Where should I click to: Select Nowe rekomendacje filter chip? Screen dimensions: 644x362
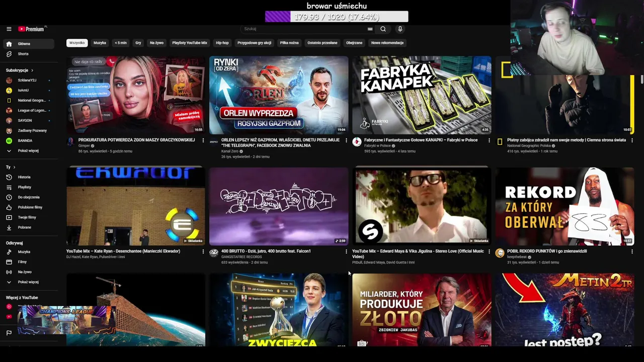click(387, 43)
